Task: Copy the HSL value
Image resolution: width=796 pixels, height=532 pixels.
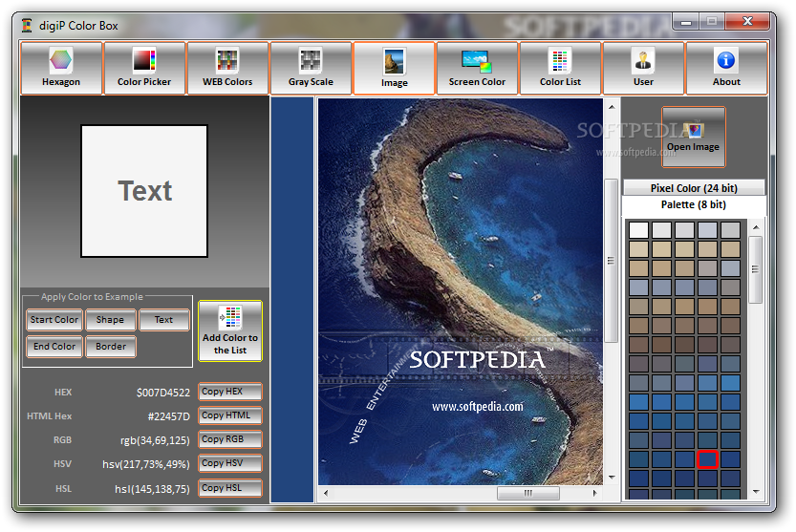Action: pos(230,488)
